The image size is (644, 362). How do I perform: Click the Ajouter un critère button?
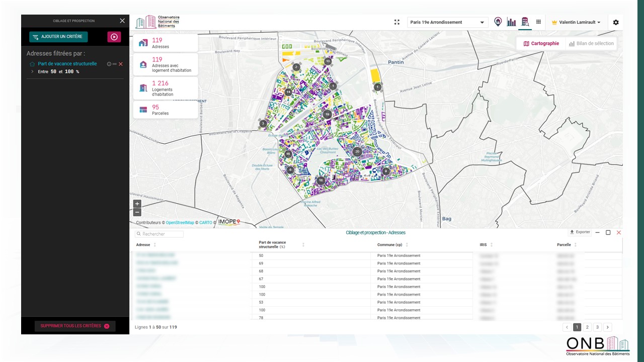(58, 37)
